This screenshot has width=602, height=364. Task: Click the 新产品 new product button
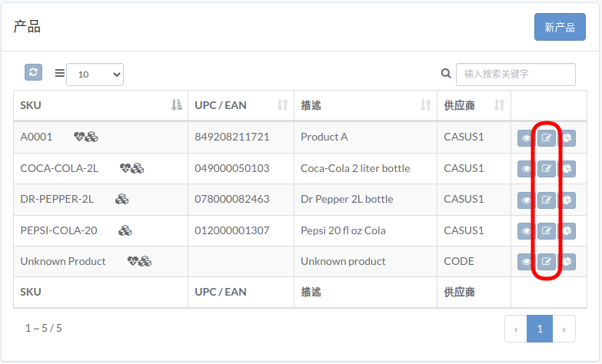(560, 27)
